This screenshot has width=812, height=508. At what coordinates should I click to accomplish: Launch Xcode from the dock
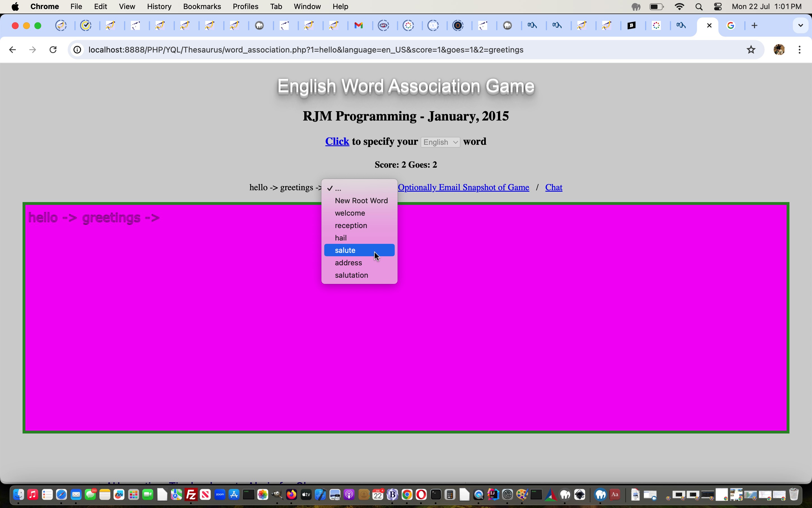point(321,494)
